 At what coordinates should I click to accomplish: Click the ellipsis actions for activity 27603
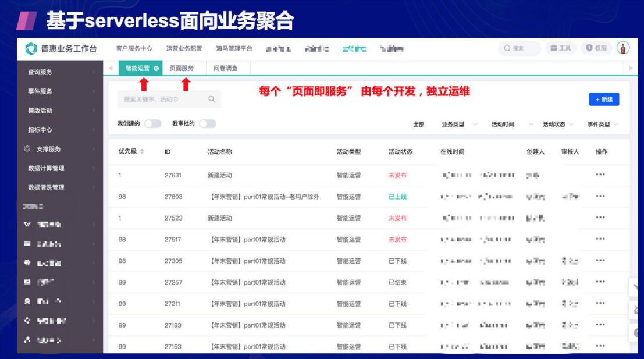point(602,196)
